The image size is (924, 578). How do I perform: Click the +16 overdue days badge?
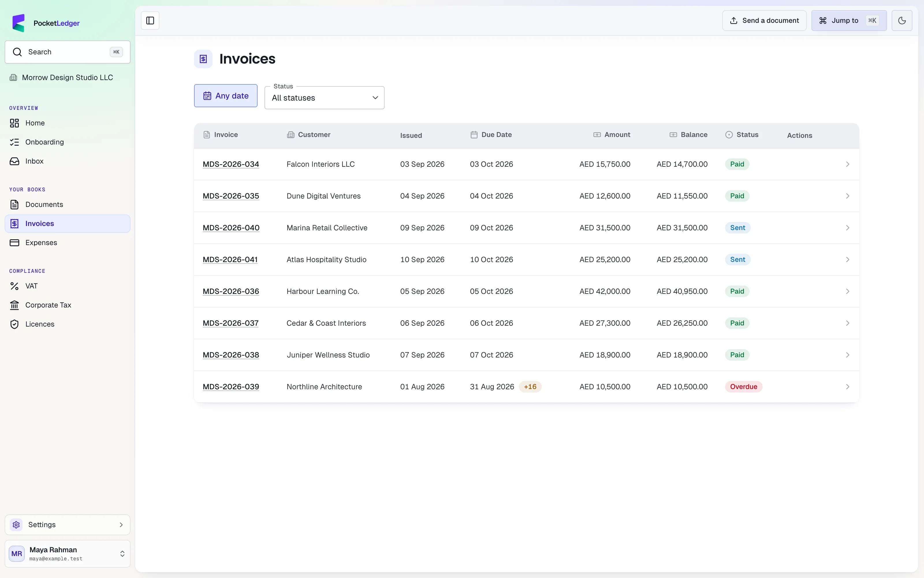tap(530, 387)
